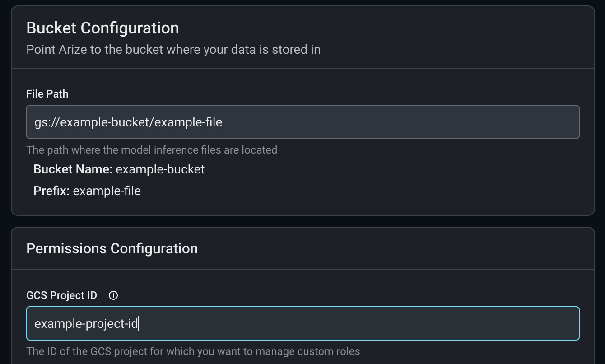Click the example-bucket value beside Bucket Name
This screenshot has height=364, width=605.
tap(160, 169)
